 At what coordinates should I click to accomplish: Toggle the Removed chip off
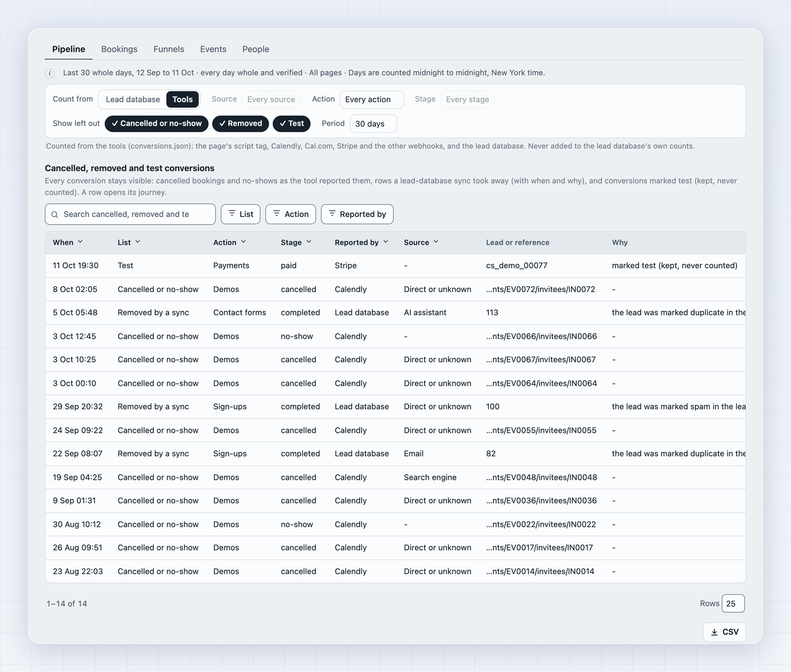coord(241,124)
